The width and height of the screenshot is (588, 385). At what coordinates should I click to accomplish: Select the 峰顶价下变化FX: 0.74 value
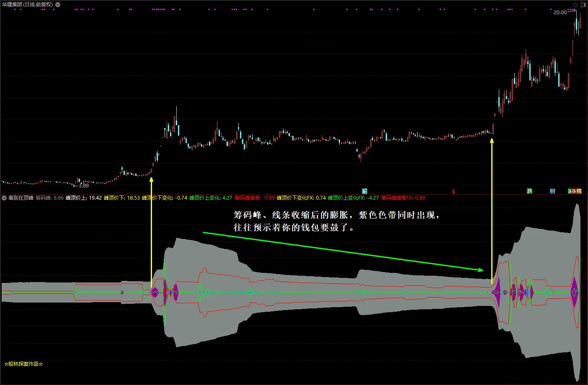point(302,198)
